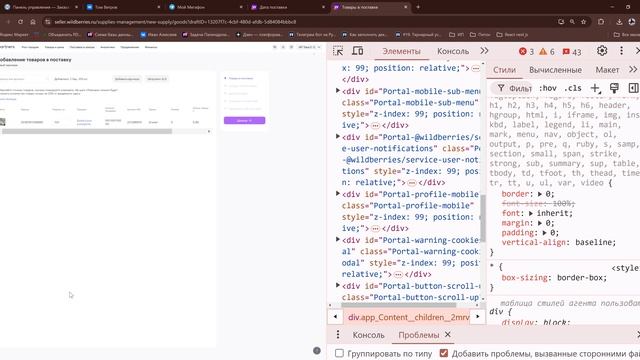Expand the Portal-warning-cookie div node

[338, 239]
